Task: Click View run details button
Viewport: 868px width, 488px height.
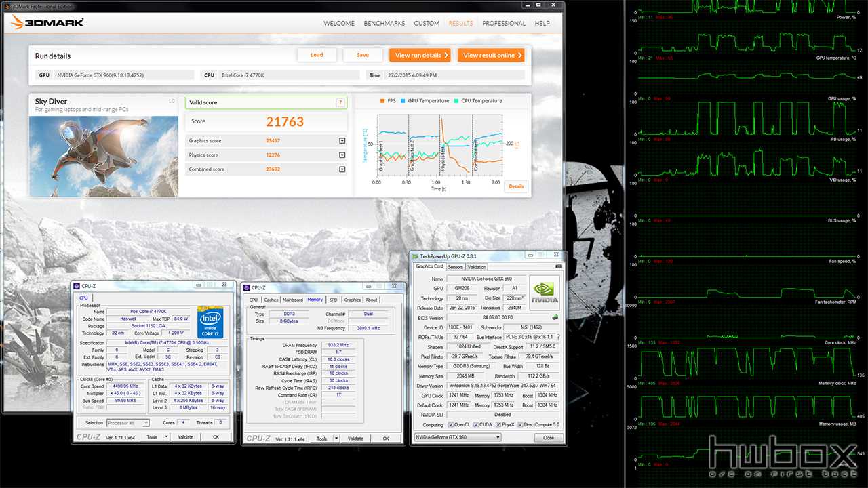Action: coord(419,55)
